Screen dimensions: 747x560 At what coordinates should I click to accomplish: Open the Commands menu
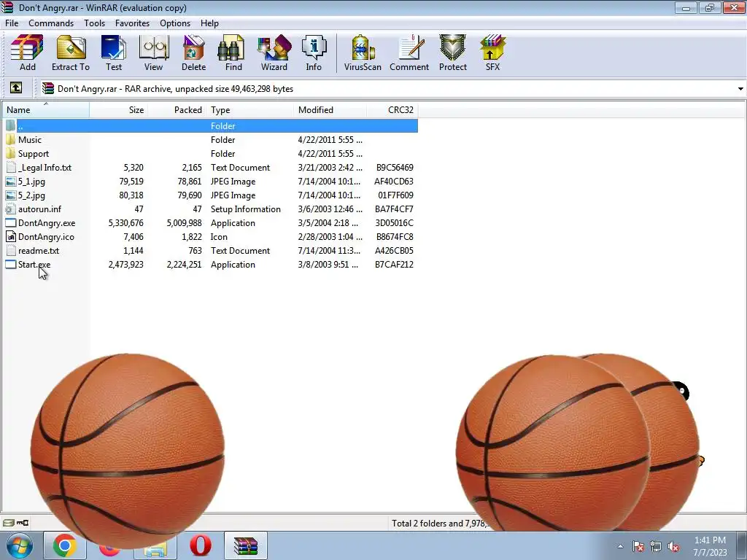[51, 23]
